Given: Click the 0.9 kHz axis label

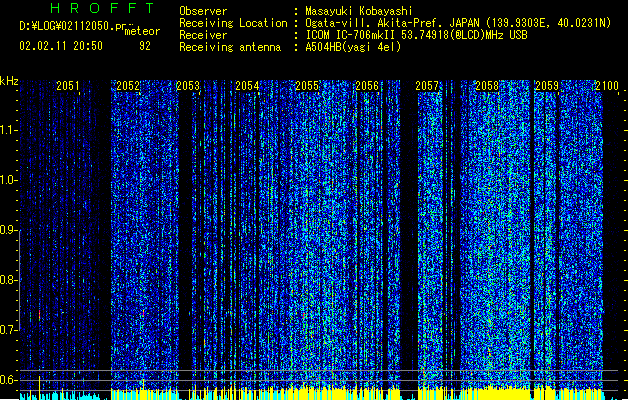Looking at the screenshot, I should (8, 230).
